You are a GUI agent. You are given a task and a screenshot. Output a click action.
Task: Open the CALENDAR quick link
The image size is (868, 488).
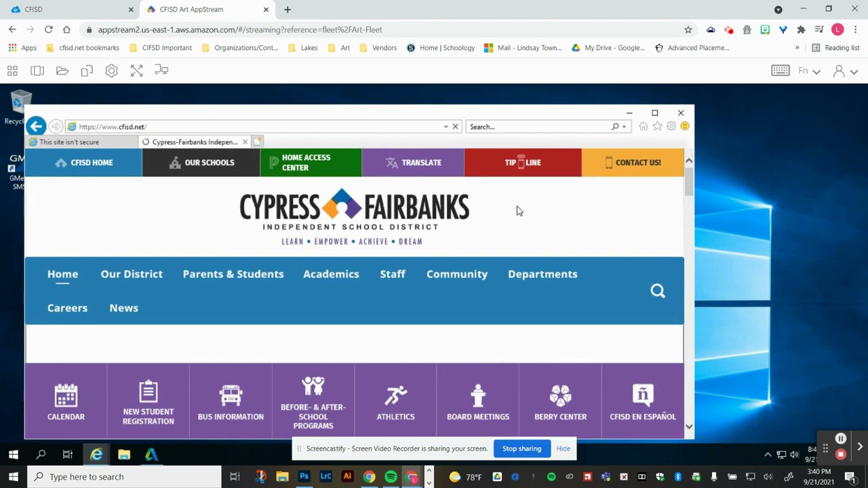[66, 401]
